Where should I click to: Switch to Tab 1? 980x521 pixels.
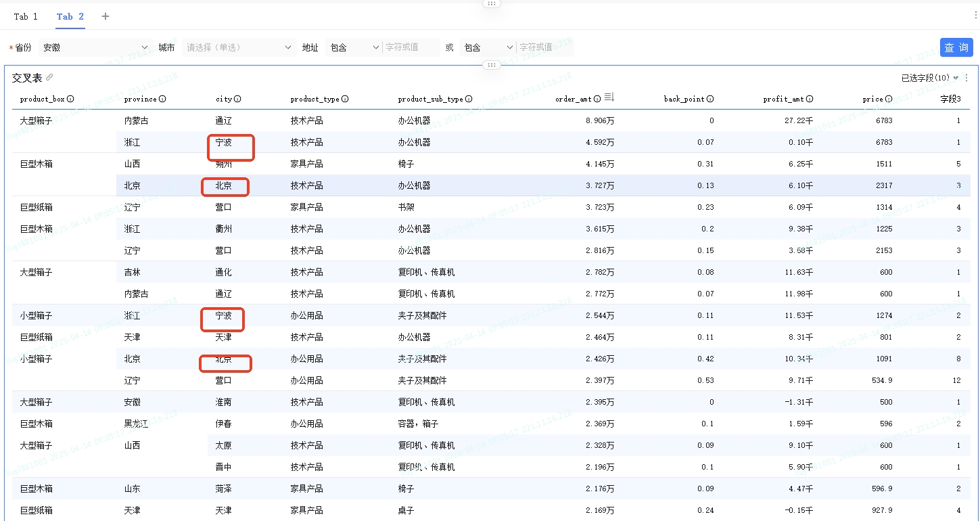[26, 16]
